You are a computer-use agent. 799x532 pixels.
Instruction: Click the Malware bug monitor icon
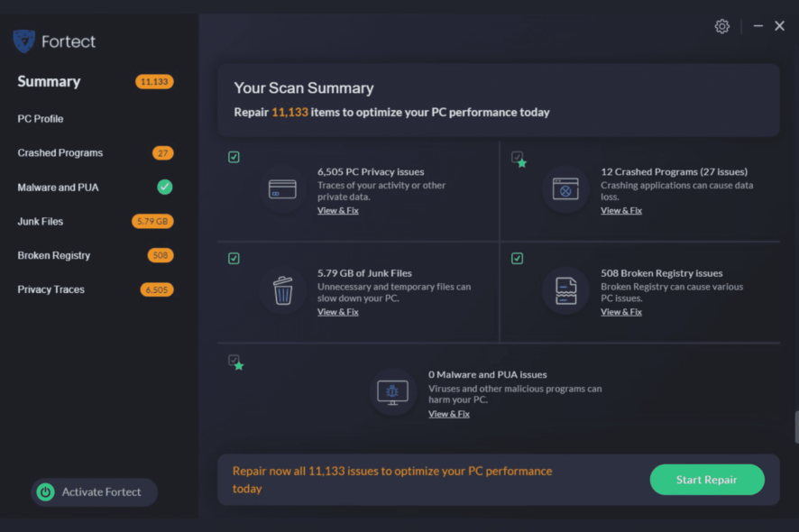[392, 392]
